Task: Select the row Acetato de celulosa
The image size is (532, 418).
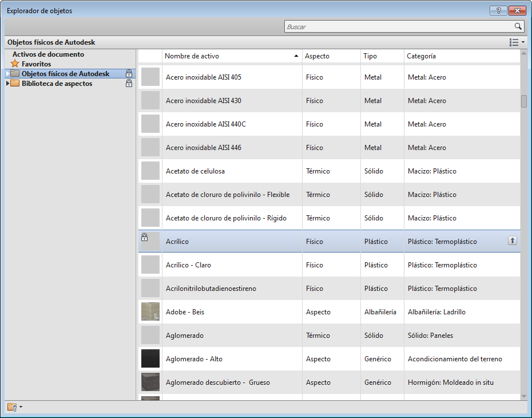Action: [x=329, y=171]
